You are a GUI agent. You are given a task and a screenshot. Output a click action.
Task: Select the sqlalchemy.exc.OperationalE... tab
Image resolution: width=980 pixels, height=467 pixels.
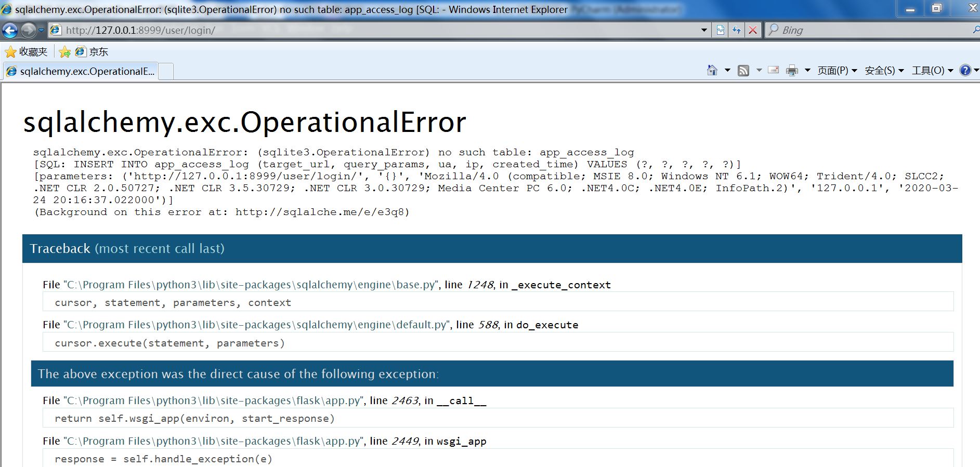pos(81,71)
